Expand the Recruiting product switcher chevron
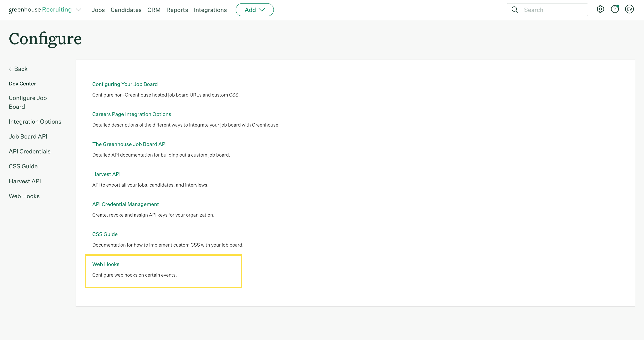644x340 pixels. (x=79, y=10)
